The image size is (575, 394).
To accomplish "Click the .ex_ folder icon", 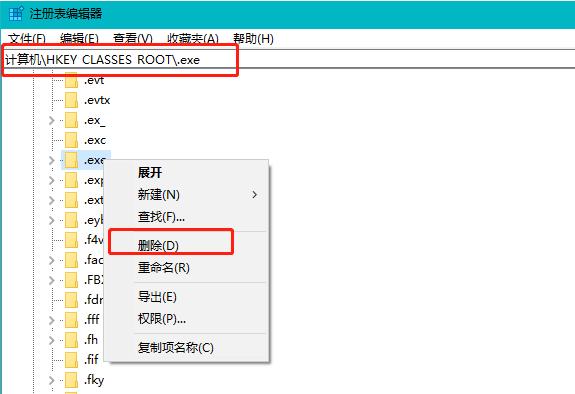I will [x=71, y=120].
